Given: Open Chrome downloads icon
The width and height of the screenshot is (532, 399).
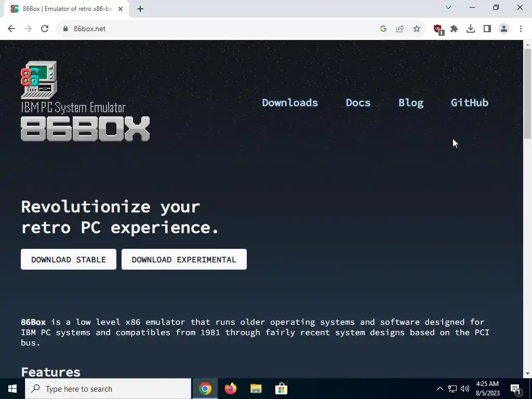Looking at the screenshot, I should [471, 29].
